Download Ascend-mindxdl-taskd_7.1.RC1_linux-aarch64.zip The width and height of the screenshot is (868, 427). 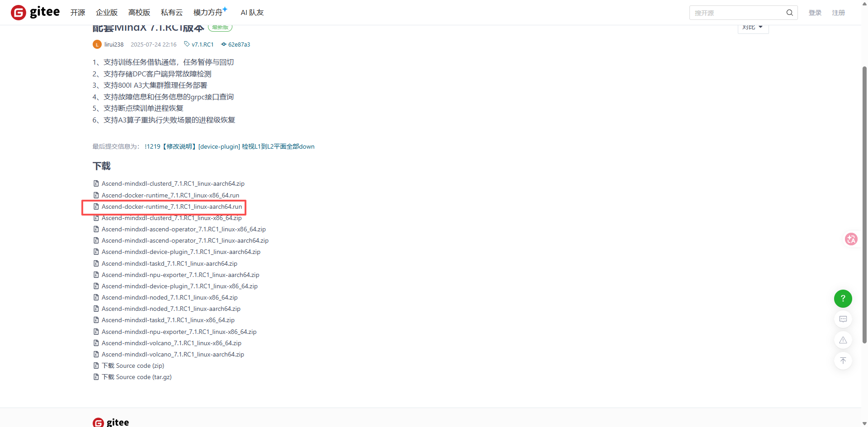click(x=170, y=263)
